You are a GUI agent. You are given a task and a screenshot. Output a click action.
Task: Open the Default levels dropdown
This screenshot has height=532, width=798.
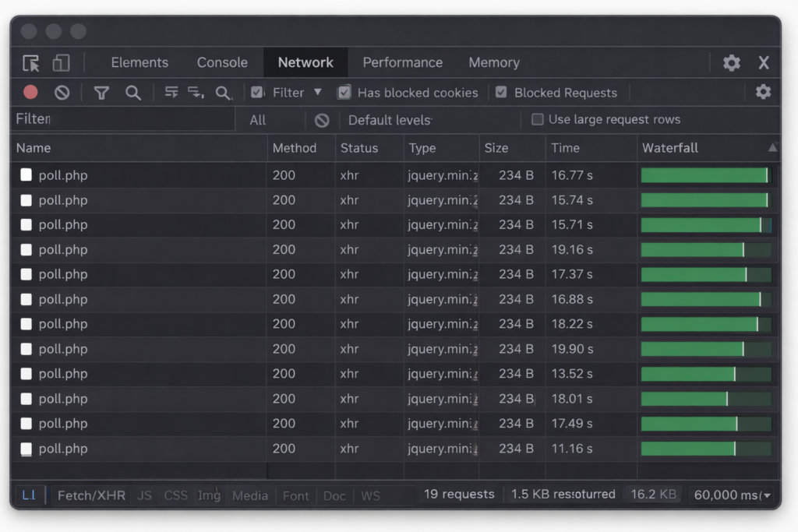389,120
